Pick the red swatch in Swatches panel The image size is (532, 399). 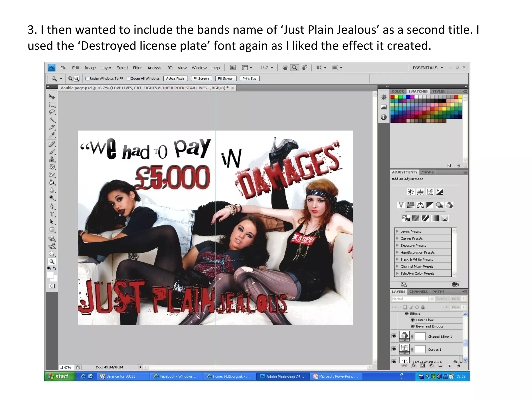[x=392, y=97]
